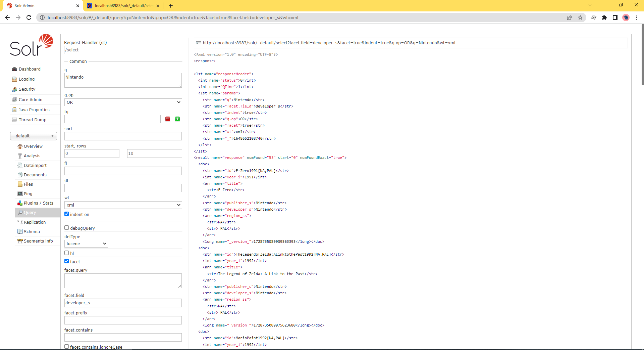Close the localhost select tab

coord(158,6)
